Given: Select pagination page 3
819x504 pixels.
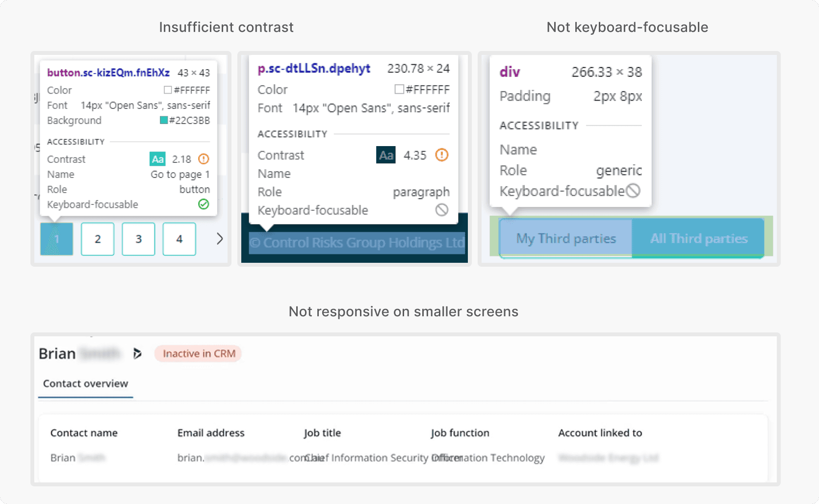Looking at the screenshot, I should pos(138,239).
